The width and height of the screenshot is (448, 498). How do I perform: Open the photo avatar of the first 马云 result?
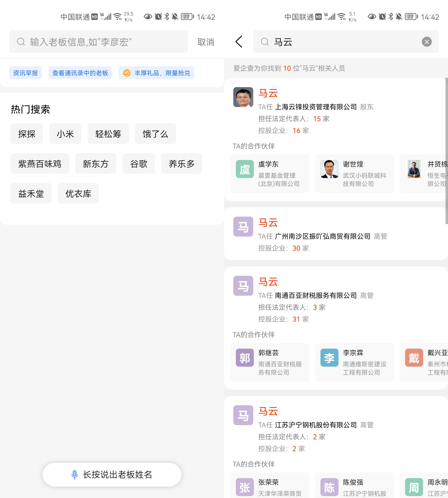coord(243,97)
